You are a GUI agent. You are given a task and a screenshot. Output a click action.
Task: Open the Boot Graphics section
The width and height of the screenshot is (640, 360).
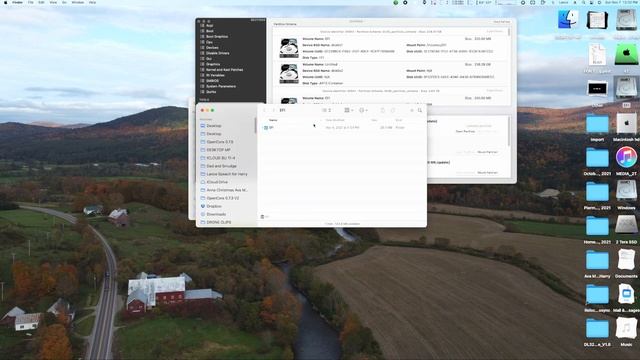coord(217,36)
